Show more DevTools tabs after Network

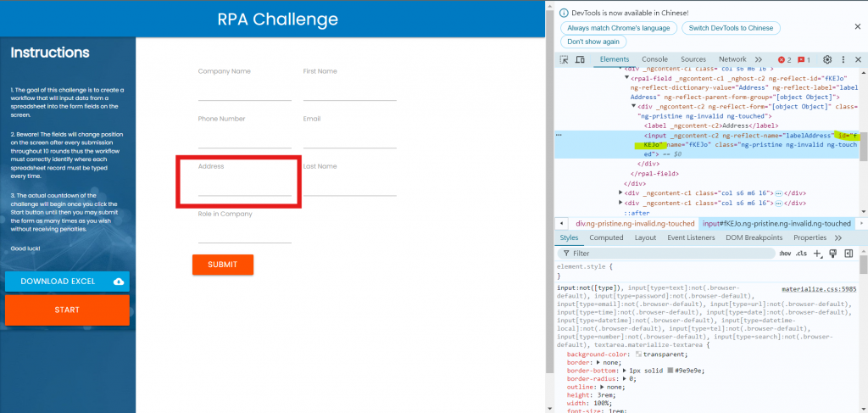(759, 60)
